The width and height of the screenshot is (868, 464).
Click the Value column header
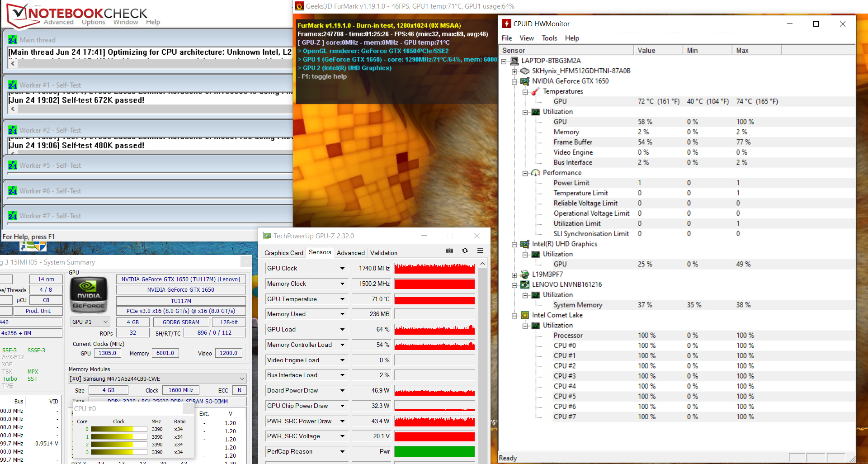658,50
